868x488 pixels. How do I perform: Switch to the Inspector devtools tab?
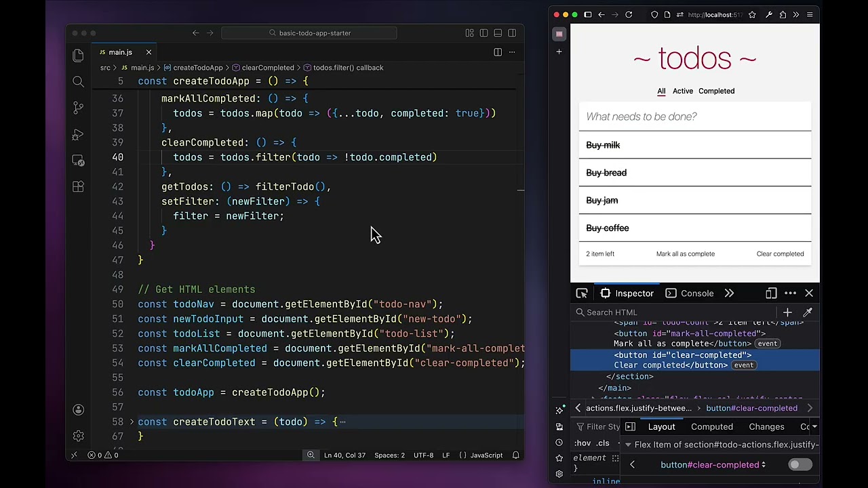(628, 293)
